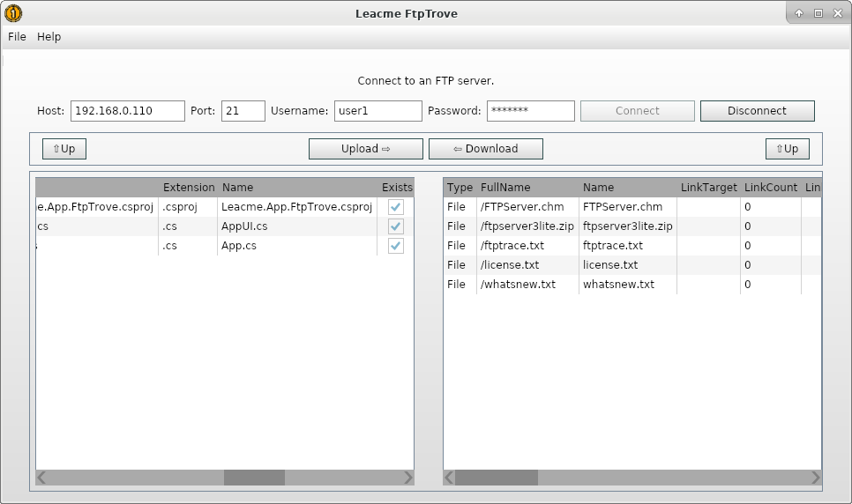
Task: Click the FtpTrove app icon in title bar
Action: point(13,13)
